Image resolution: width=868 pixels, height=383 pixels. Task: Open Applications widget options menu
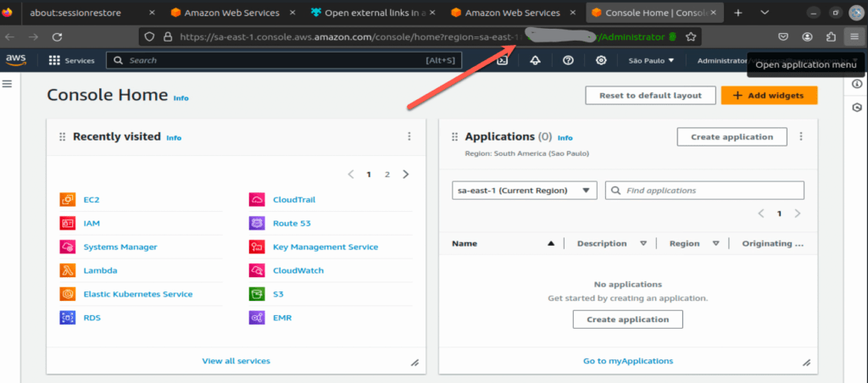(801, 136)
